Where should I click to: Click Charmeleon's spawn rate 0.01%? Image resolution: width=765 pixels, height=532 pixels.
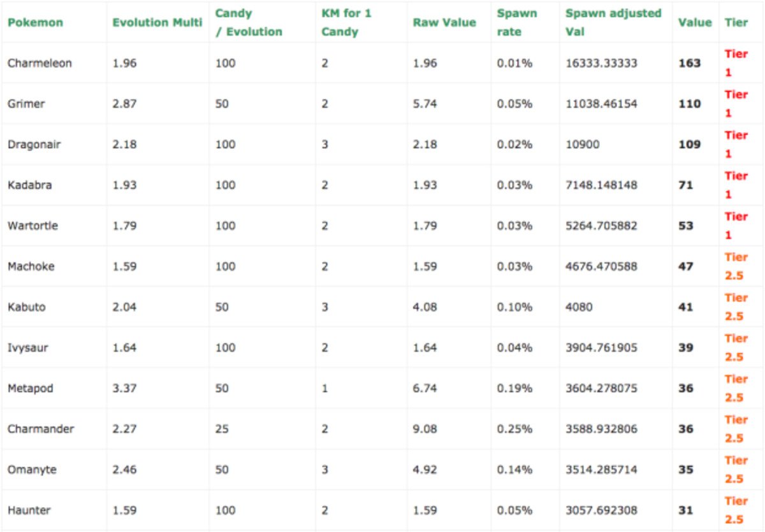[x=514, y=63]
